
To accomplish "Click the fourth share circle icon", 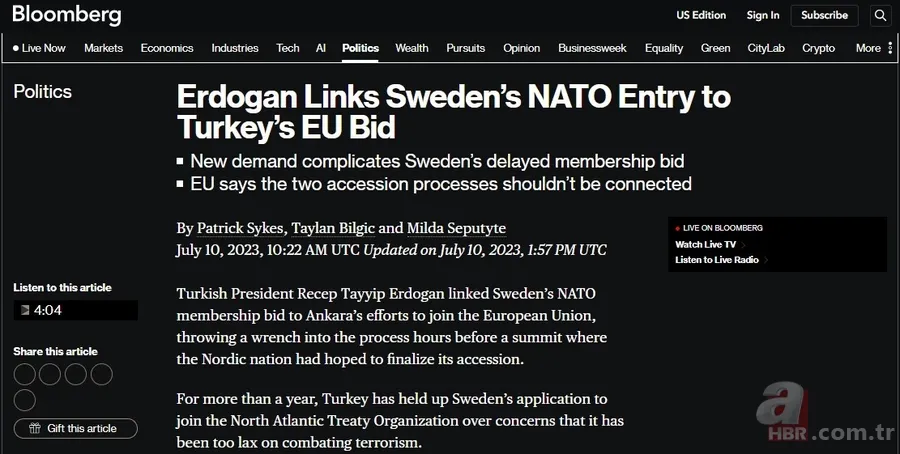I will 102,375.
